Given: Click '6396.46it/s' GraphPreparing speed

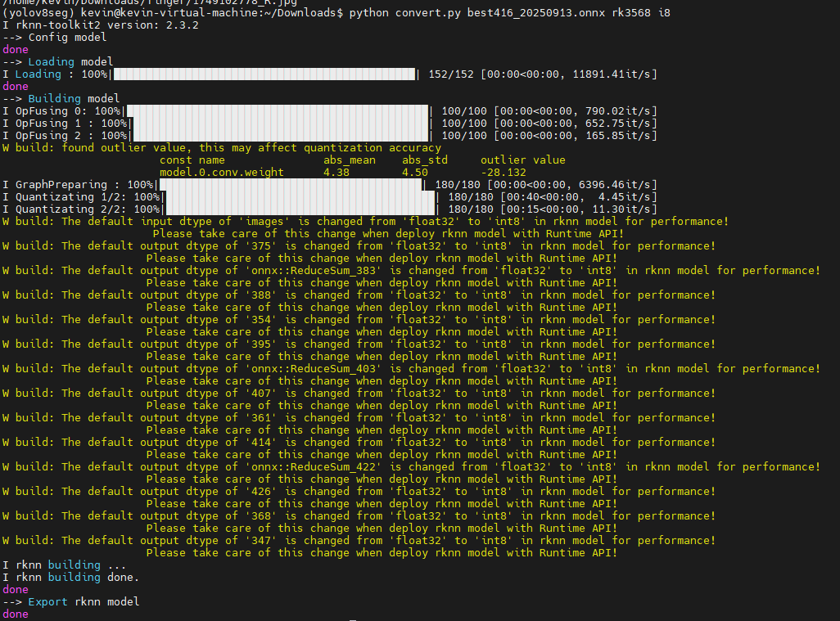Looking at the screenshot, I should (x=615, y=185).
